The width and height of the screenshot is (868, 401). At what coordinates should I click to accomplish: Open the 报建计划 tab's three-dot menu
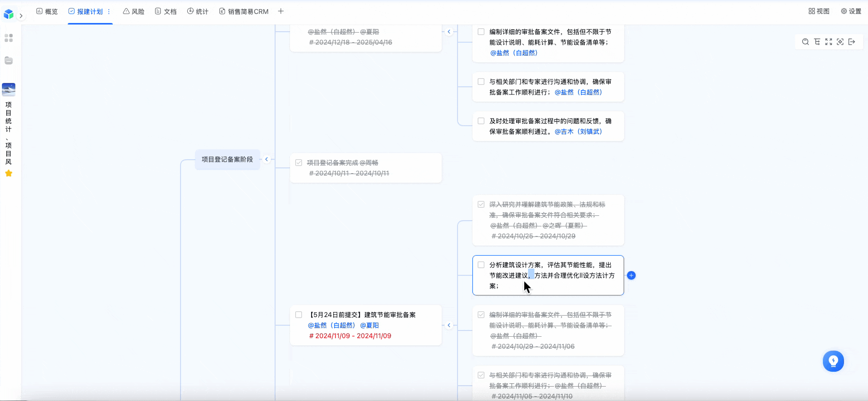(109, 12)
